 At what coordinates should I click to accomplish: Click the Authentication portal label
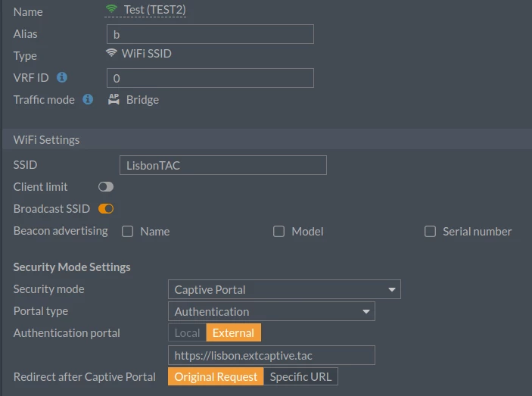(67, 333)
